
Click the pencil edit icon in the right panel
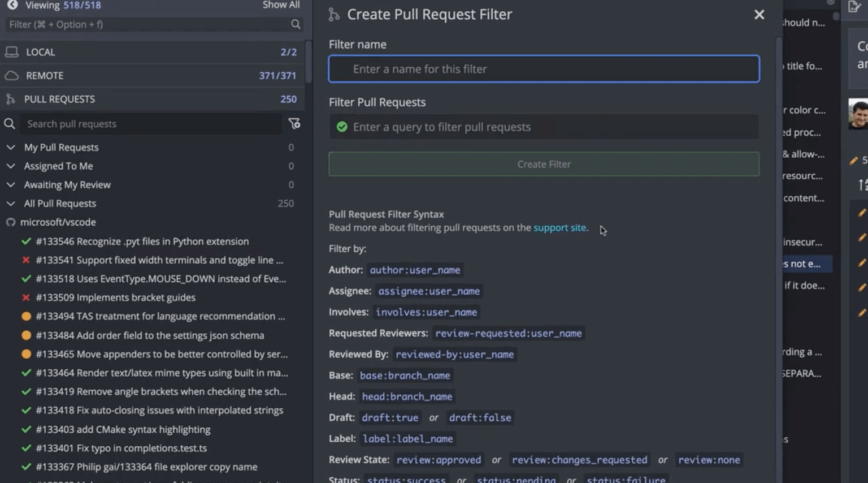(854, 161)
